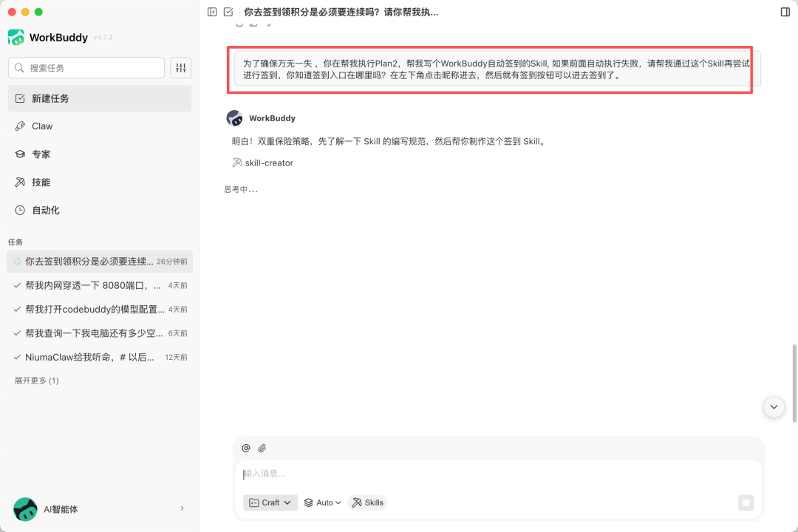798x532 pixels.
Task: Open the Auto model dropdown
Action: [x=322, y=502]
